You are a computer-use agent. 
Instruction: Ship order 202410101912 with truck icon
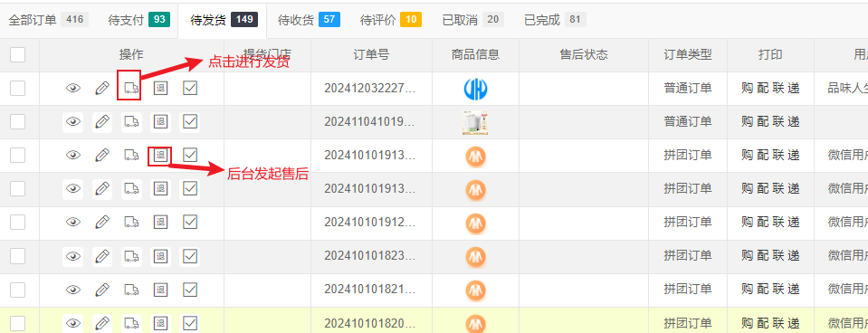131,223
